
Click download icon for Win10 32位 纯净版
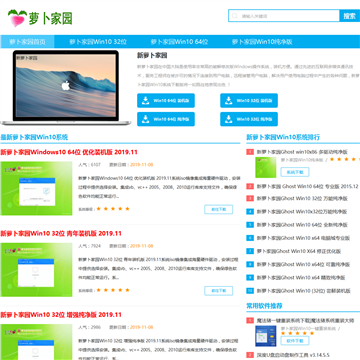[229, 119]
